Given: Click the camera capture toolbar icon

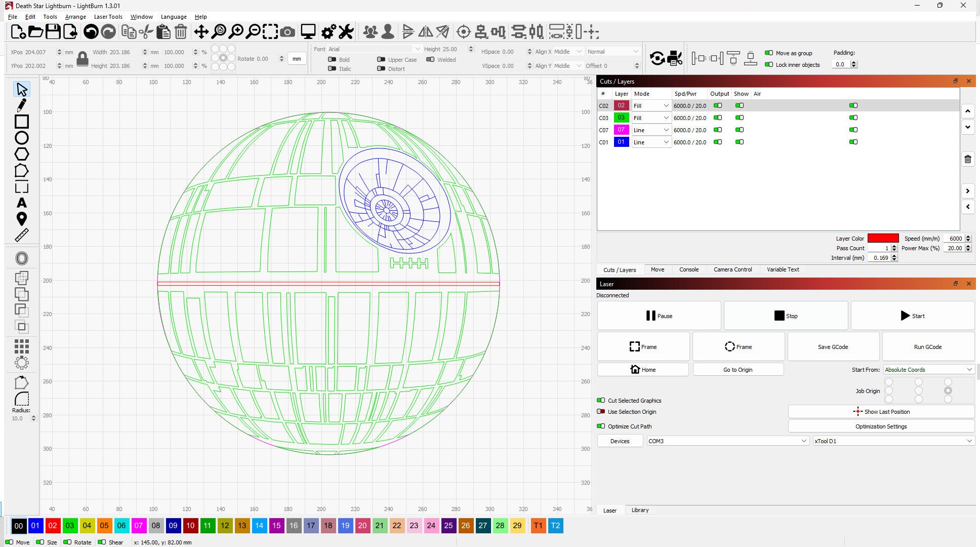Looking at the screenshot, I should click(288, 32).
